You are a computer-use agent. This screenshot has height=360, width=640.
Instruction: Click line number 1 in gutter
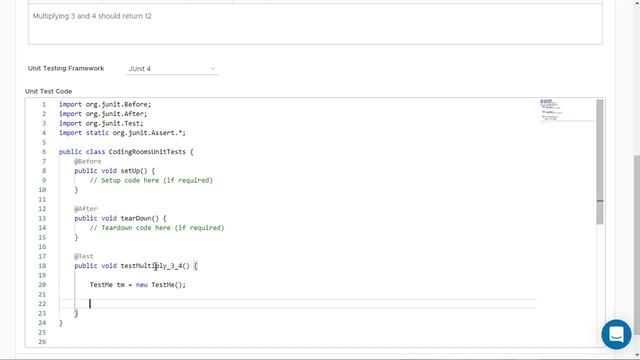coord(44,104)
